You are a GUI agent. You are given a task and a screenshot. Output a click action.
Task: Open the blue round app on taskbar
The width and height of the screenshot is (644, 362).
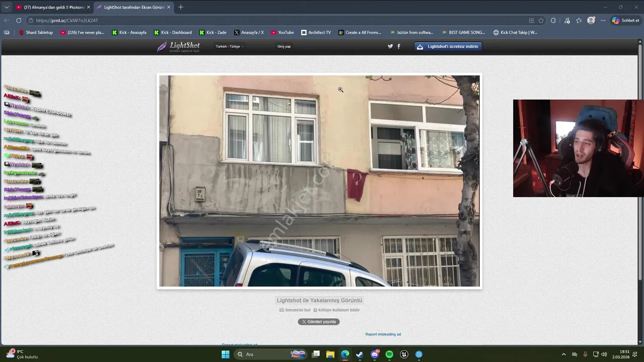click(x=419, y=354)
